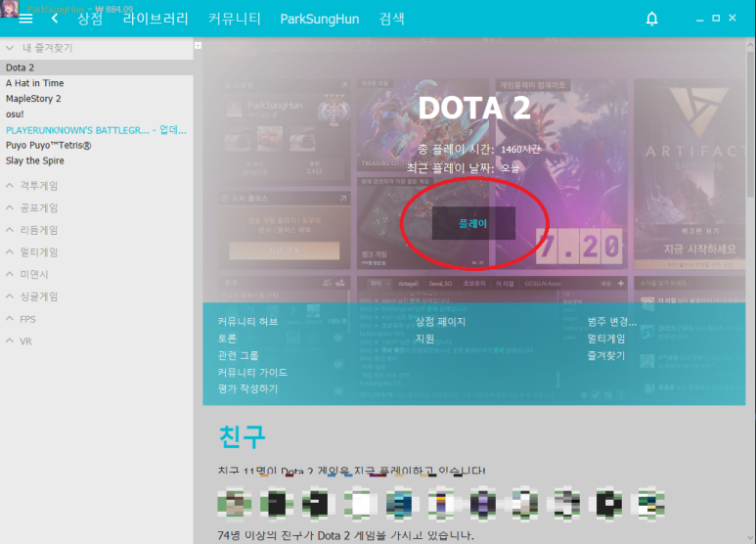Select PLAYERUNKNOWN'S BATTLEGROUNDS entry
This screenshot has height=544, width=756.
(x=97, y=130)
